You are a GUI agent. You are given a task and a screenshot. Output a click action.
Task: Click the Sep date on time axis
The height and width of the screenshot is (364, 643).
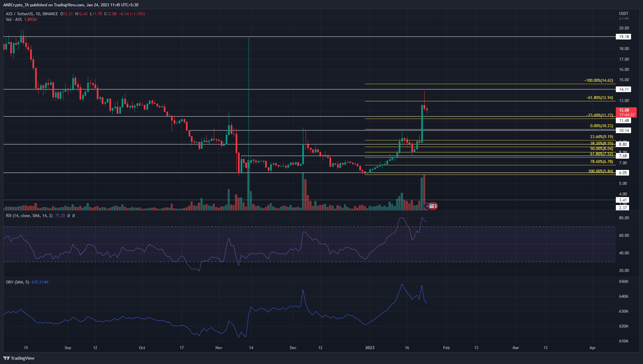coord(68,348)
